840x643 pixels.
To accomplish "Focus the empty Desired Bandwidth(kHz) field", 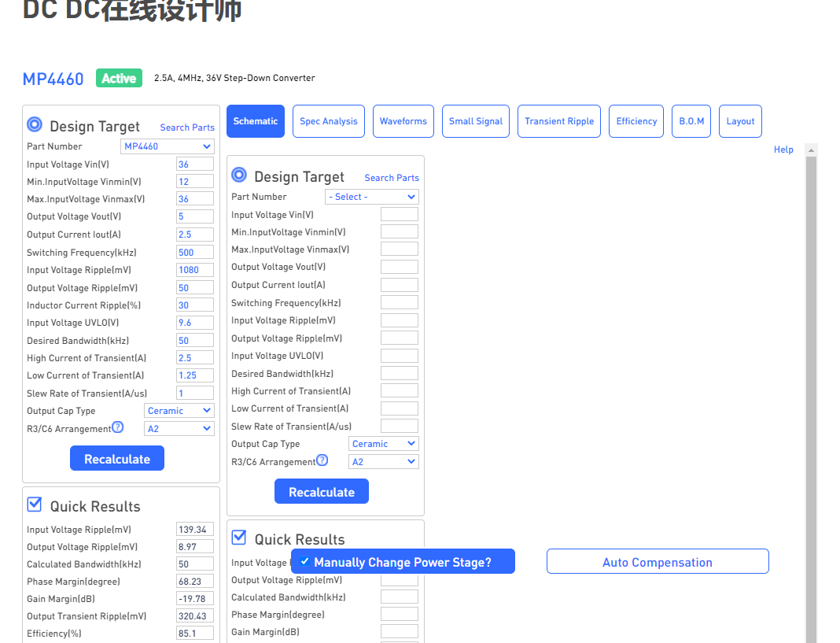I will click(400, 373).
